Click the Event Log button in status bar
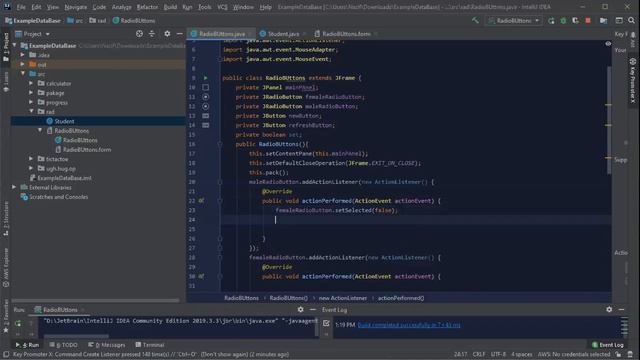 click(x=607, y=345)
